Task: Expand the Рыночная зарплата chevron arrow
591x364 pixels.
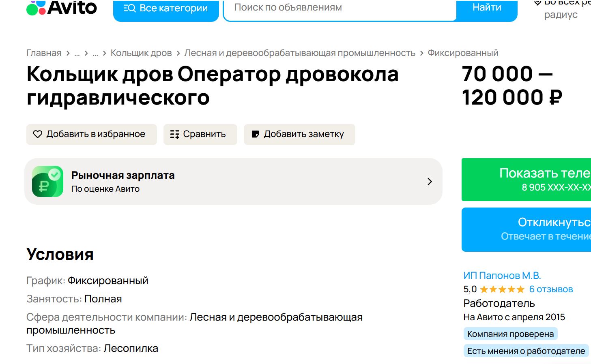Action: click(430, 182)
